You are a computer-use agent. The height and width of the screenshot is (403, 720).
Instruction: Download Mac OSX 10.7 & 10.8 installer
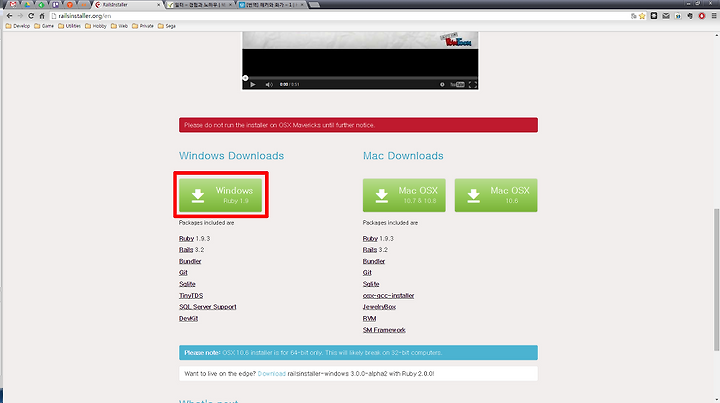(404, 195)
